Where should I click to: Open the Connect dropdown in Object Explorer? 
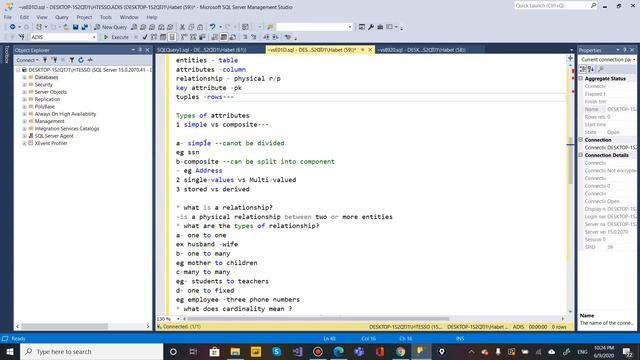27,60
